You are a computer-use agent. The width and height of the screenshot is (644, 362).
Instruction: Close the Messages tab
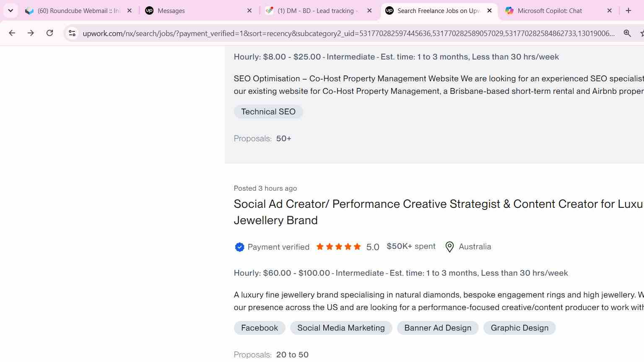click(x=249, y=10)
